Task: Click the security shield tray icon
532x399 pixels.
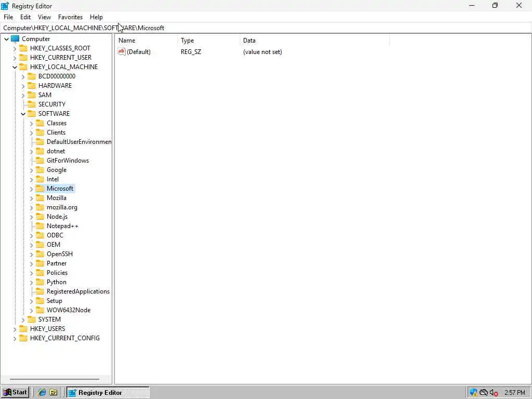Action: [x=473, y=393]
